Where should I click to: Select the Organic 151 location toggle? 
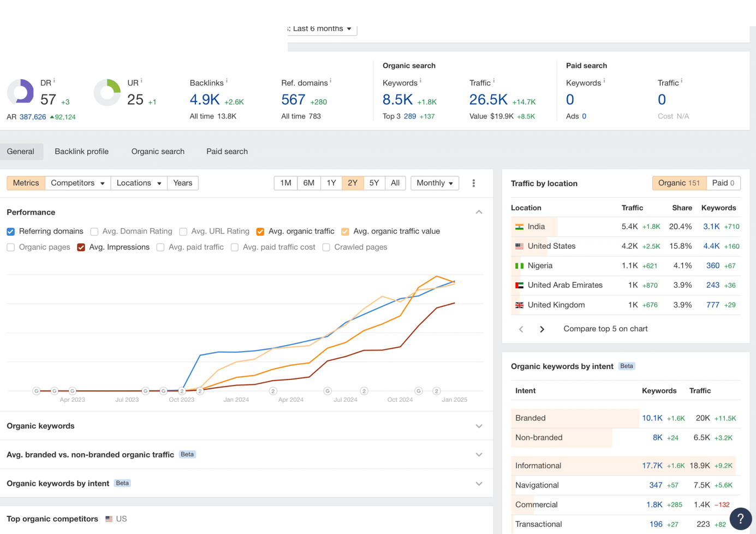coord(679,183)
